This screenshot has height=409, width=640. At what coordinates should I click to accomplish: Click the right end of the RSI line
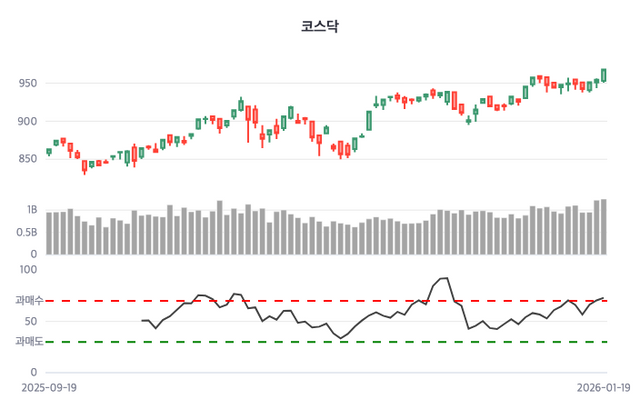(604, 298)
